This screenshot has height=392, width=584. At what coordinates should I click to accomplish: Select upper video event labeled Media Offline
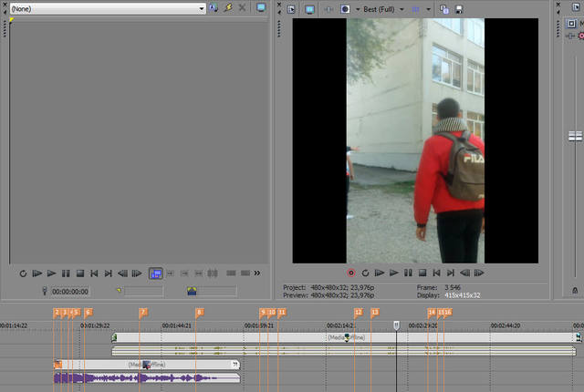coord(346,337)
